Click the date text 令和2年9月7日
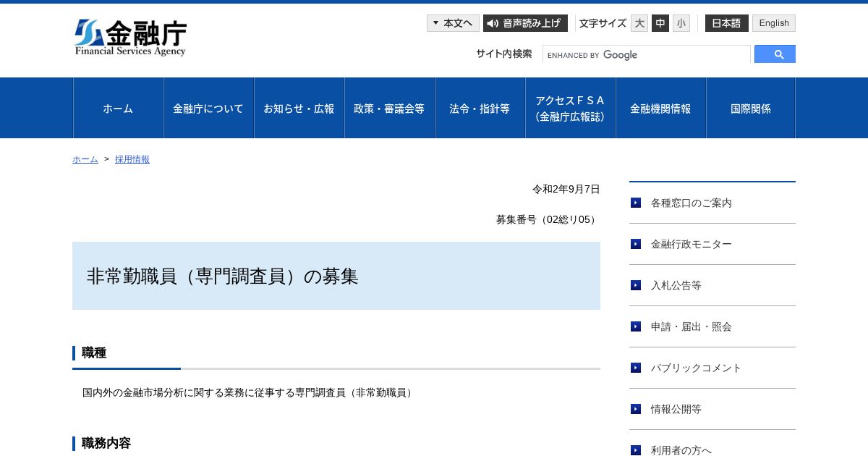Viewport: 868px width, 456px height. [x=566, y=189]
